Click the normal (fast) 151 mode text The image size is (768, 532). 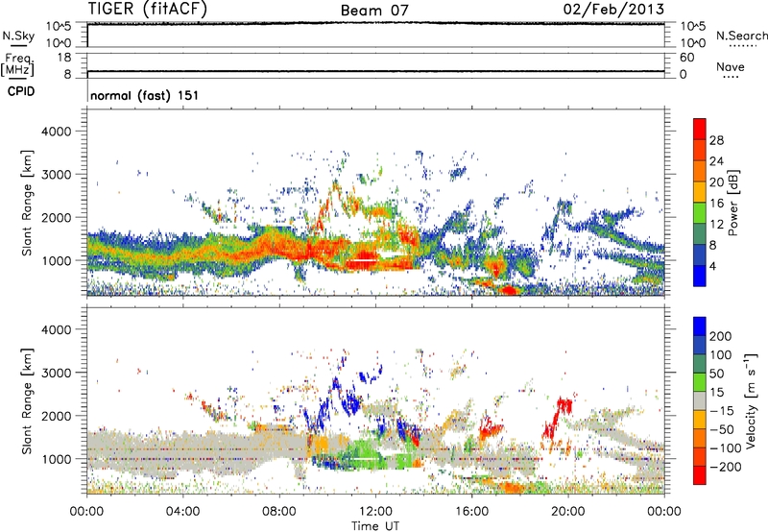click(x=145, y=95)
